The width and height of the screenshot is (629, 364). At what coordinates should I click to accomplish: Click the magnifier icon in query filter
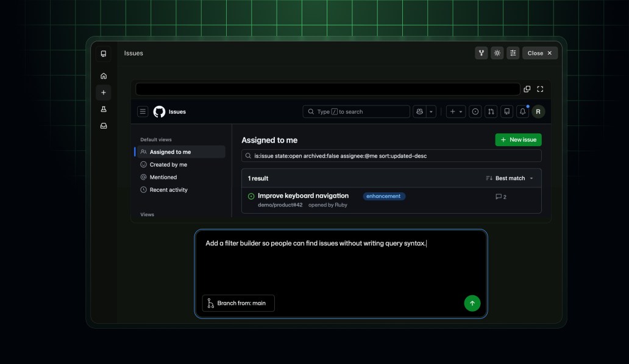pos(248,156)
